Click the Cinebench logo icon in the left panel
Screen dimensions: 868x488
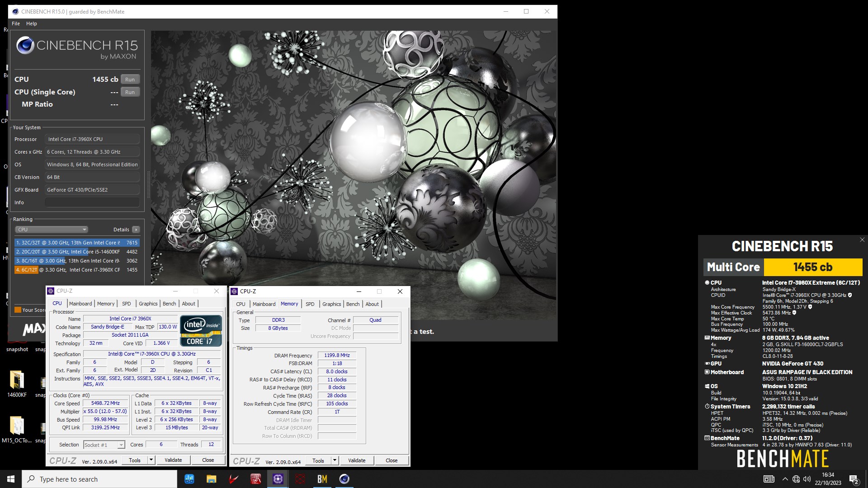(x=25, y=45)
